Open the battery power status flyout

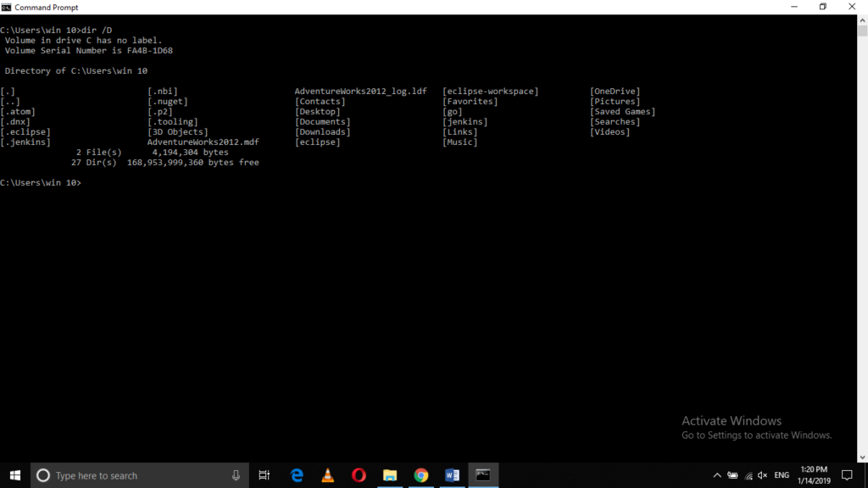pos(731,475)
